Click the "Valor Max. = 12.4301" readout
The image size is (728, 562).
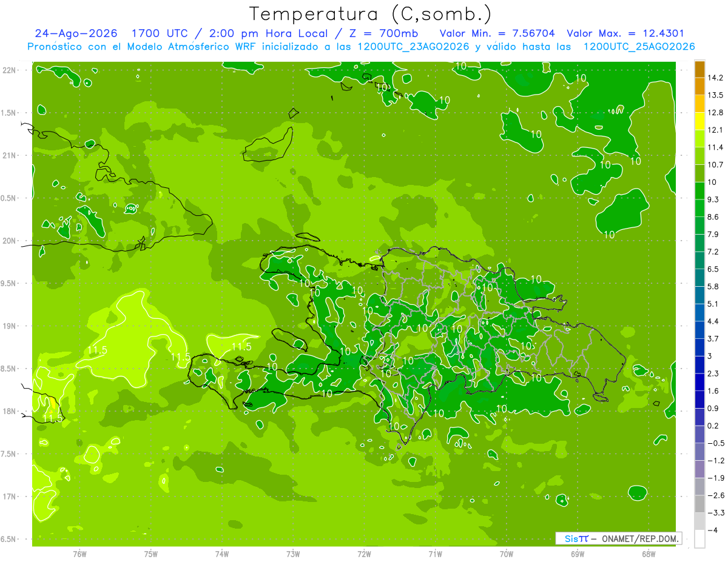[x=625, y=33]
